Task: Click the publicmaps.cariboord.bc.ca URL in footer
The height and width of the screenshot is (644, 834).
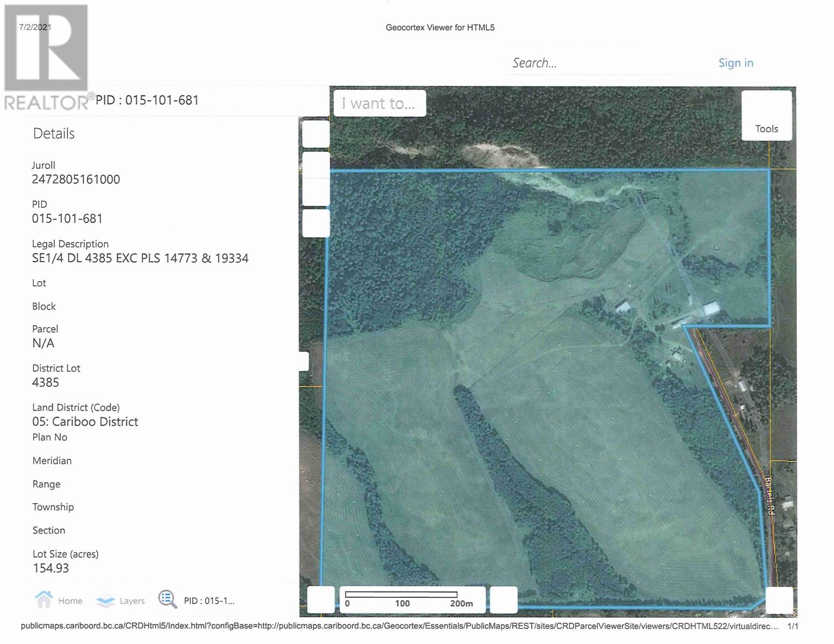Action: (x=399, y=626)
